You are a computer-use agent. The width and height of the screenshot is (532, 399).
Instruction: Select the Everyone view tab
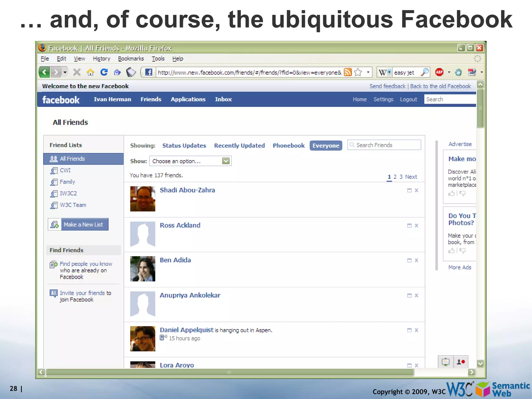(326, 145)
